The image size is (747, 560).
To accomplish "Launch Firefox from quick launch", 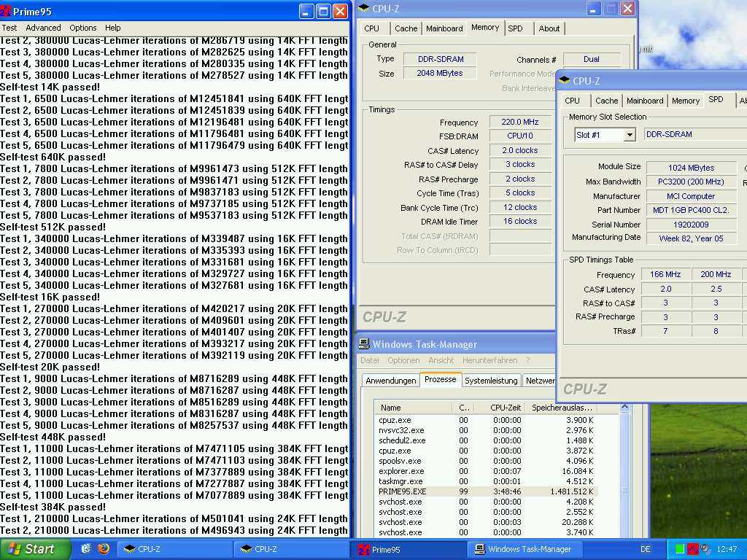I will click(104, 549).
